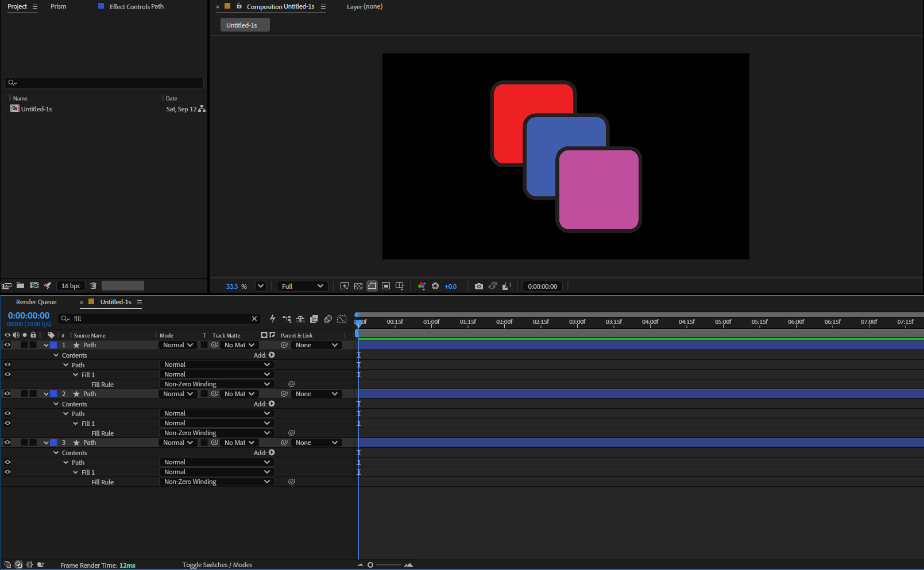The image size is (924, 570).
Task: Open layer 3 Parent None dropdown
Action: coord(316,443)
